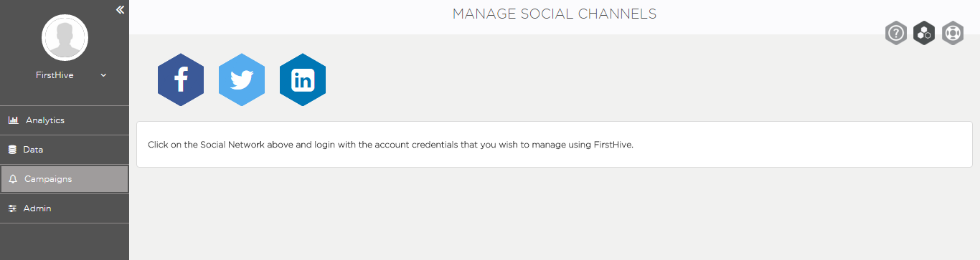The image size is (980, 260).
Task: Click the Data database stack icon
Action: pos(12,150)
